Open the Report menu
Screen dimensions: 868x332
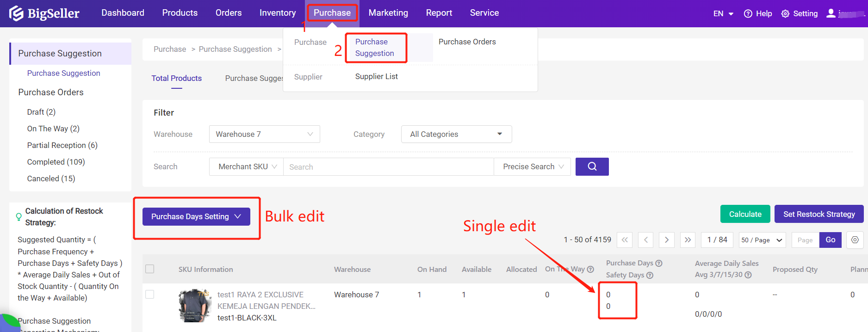coord(439,13)
